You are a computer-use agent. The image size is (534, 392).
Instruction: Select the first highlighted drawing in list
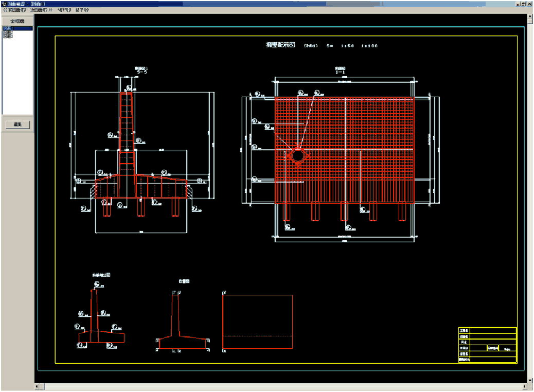point(8,29)
